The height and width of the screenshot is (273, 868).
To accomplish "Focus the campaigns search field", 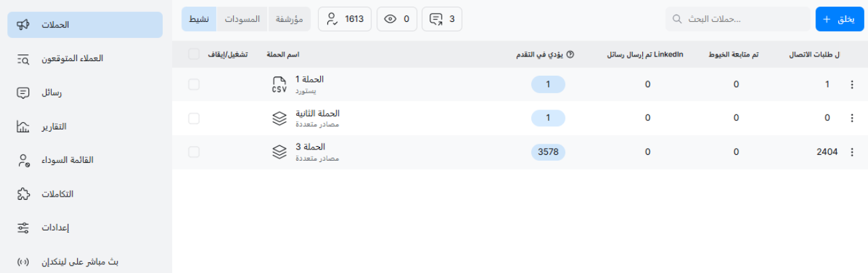I will 737,19.
